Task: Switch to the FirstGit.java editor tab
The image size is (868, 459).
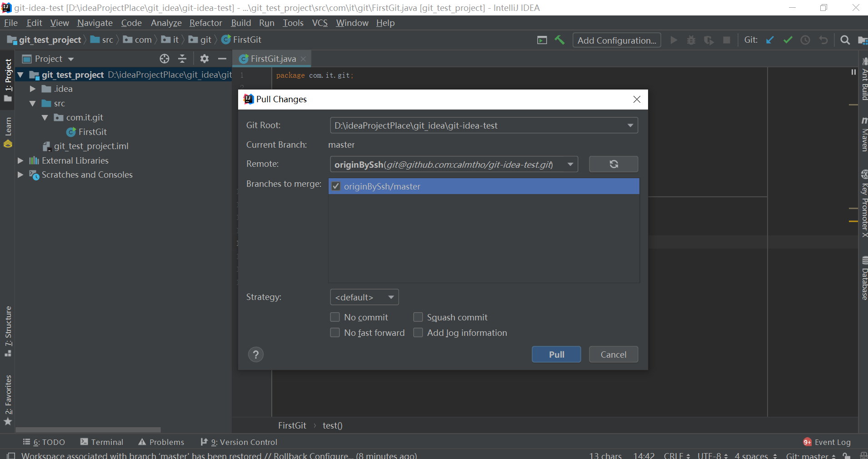Action: click(273, 59)
